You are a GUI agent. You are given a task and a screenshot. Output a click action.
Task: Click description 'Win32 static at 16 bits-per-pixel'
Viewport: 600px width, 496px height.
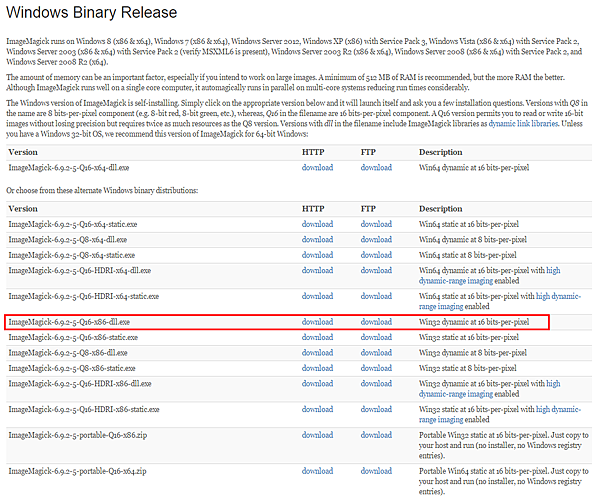pos(469,337)
